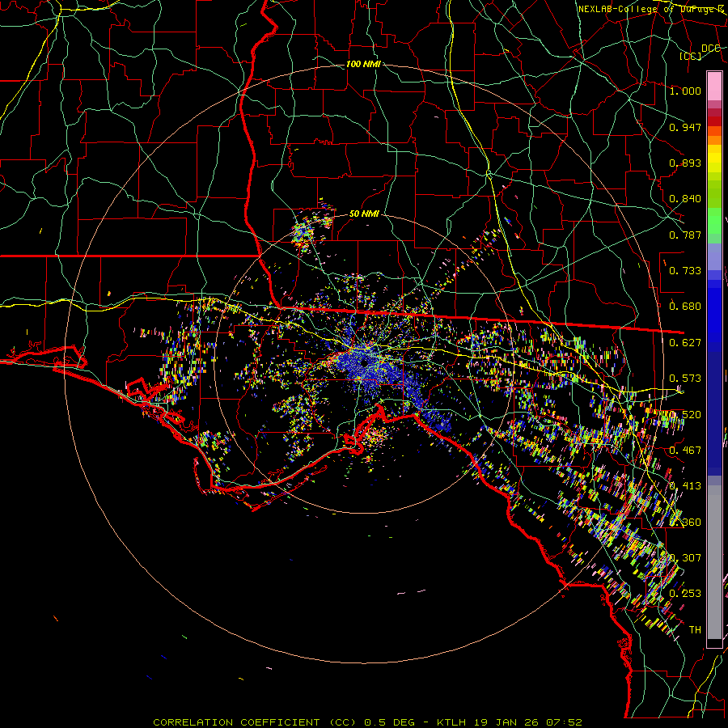Image resolution: width=728 pixels, height=728 pixels.
Task: Select the pink segment atop color bar
Action: tap(714, 86)
